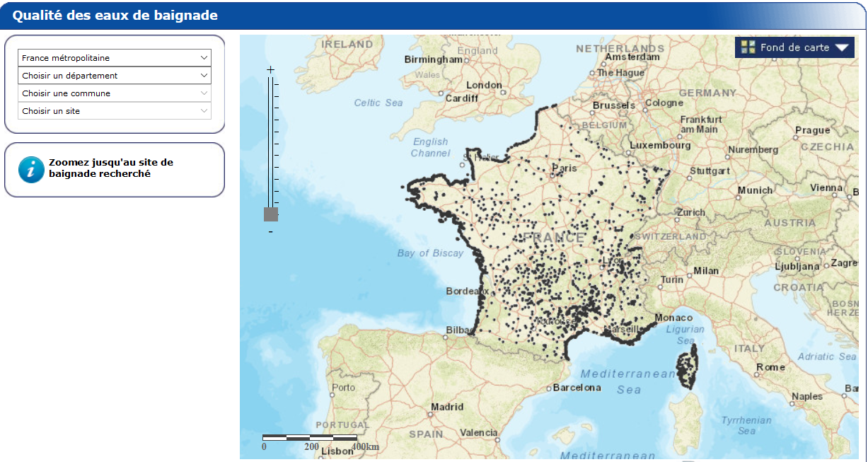Screen dimensions: 868x462
Task: Click the gray zoom slider handle
Action: (x=270, y=214)
